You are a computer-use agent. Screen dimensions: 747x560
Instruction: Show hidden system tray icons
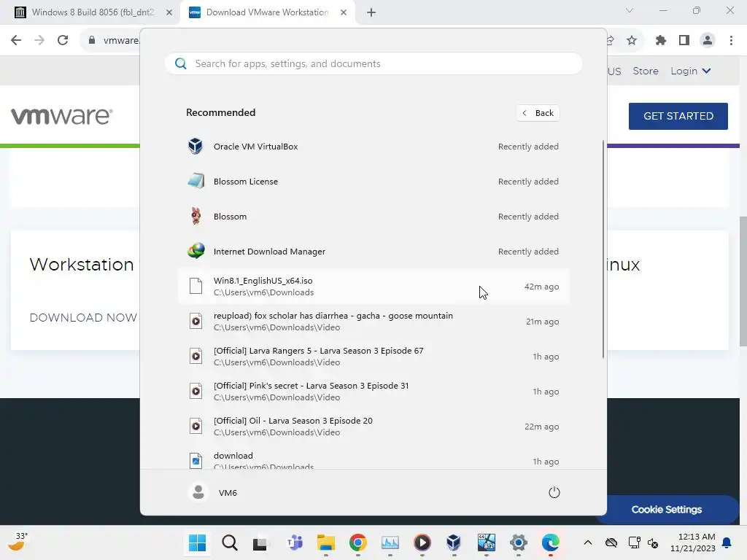588,542
